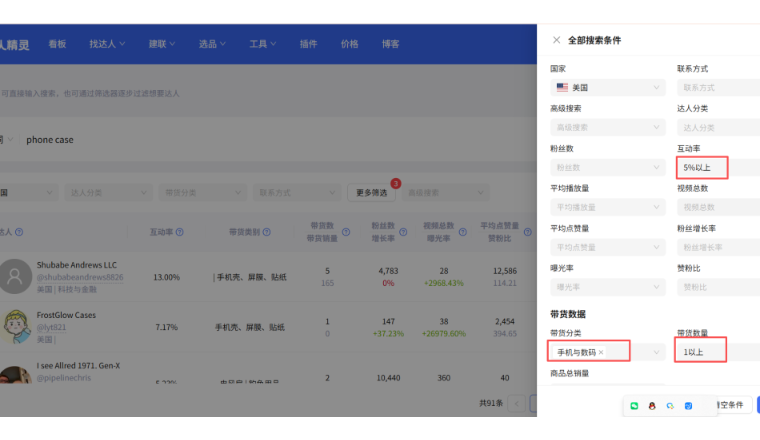The width and height of the screenshot is (760, 440).
Task: Open the 工具 nav menu
Action: coord(263,44)
